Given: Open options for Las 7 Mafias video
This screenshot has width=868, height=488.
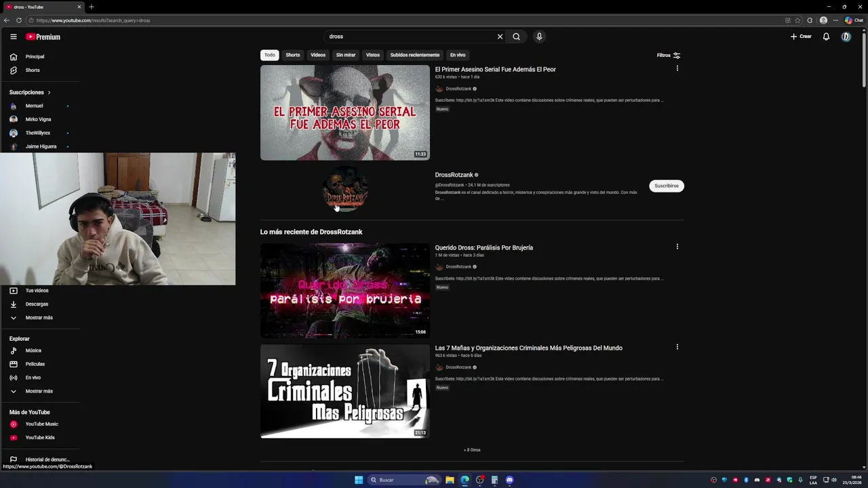Looking at the screenshot, I should pos(677,347).
